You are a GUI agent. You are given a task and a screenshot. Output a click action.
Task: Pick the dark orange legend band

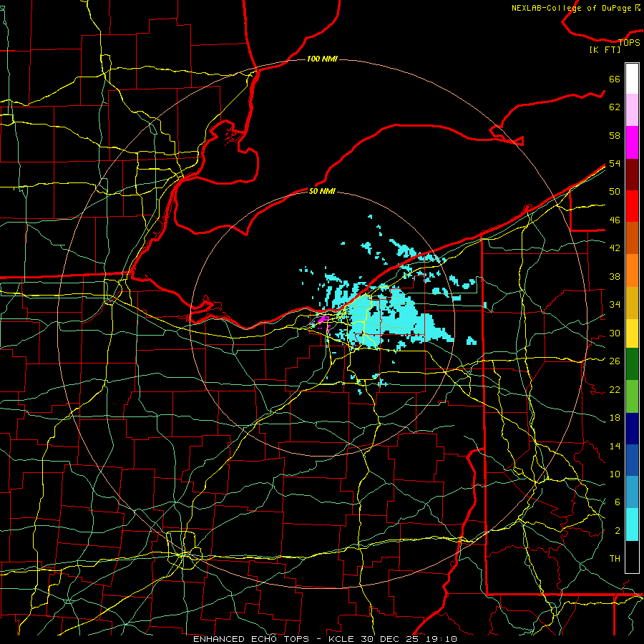[632, 238]
